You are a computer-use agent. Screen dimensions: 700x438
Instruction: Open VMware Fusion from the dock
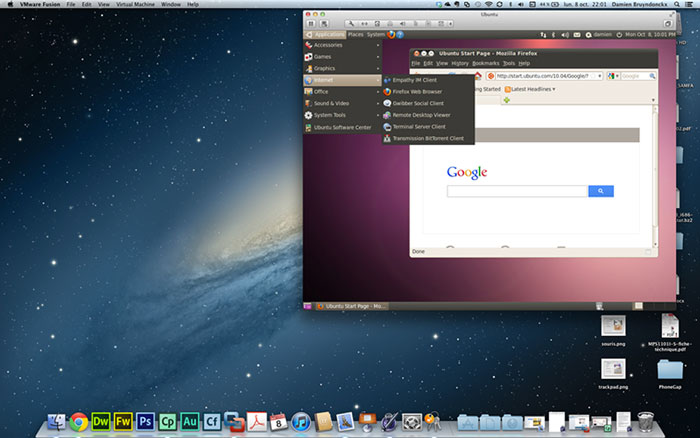234,421
